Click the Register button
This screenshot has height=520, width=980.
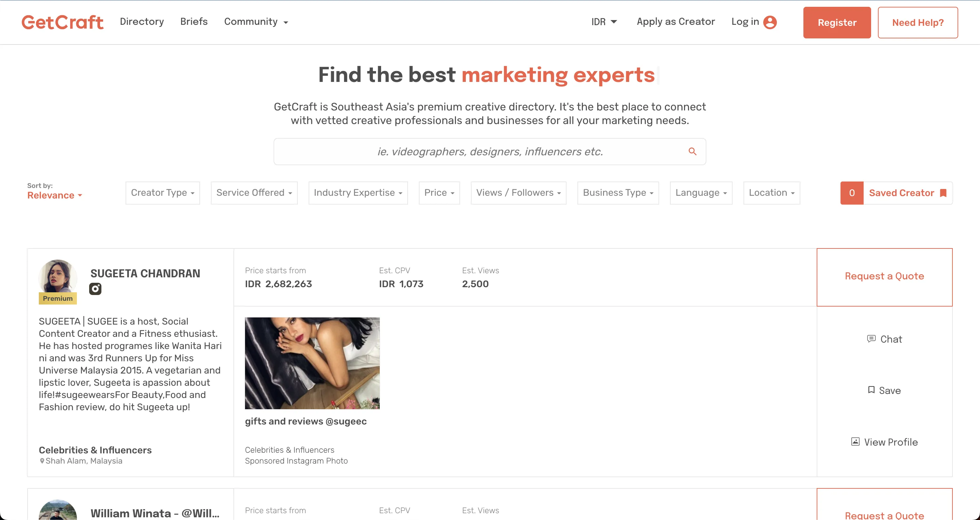(837, 22)
